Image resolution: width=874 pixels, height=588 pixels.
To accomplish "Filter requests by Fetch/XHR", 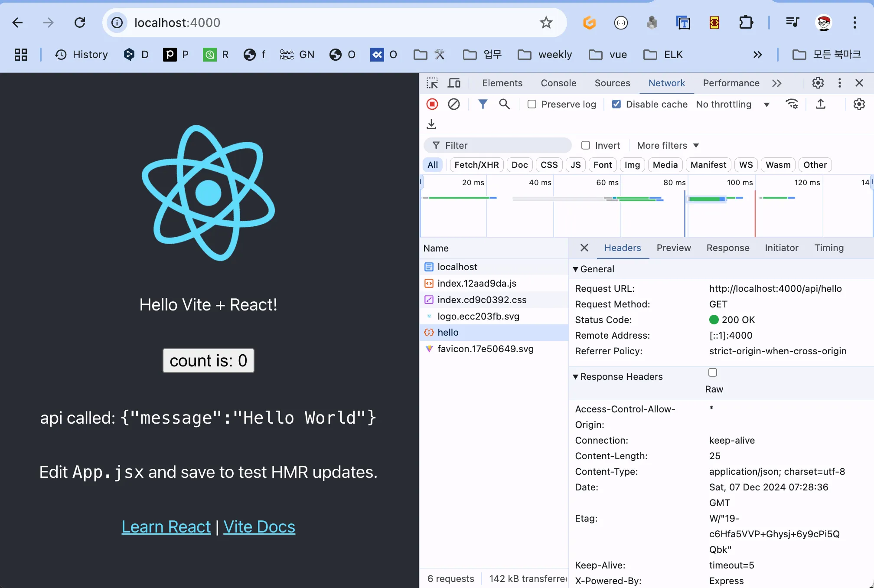I will click(476, 165).
